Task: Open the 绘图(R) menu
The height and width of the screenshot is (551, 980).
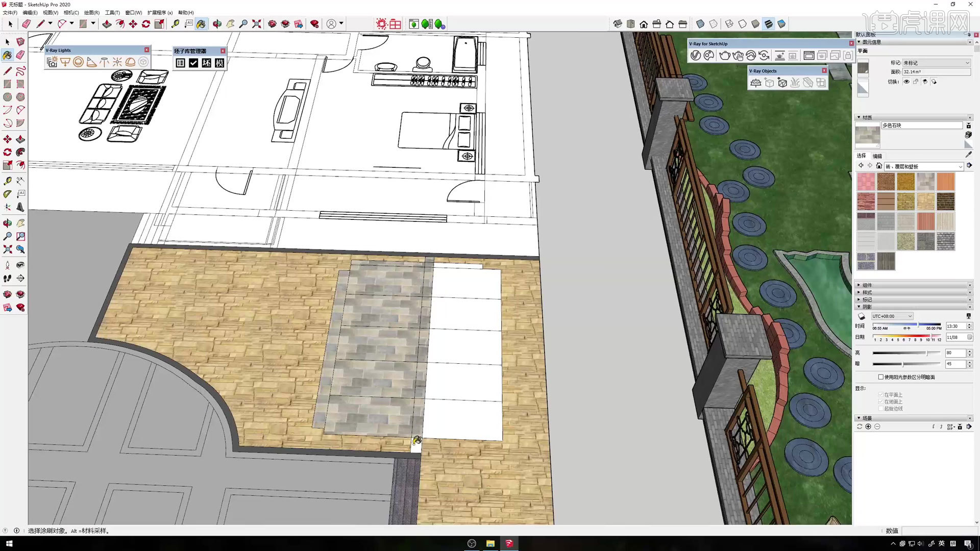Action: pyautogui.click(x=92, y=13)
